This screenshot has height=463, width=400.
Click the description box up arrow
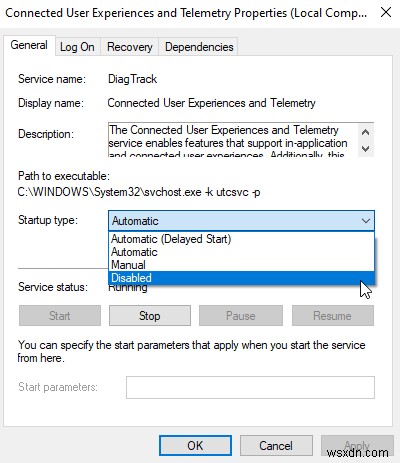click(x=366, y=132)
